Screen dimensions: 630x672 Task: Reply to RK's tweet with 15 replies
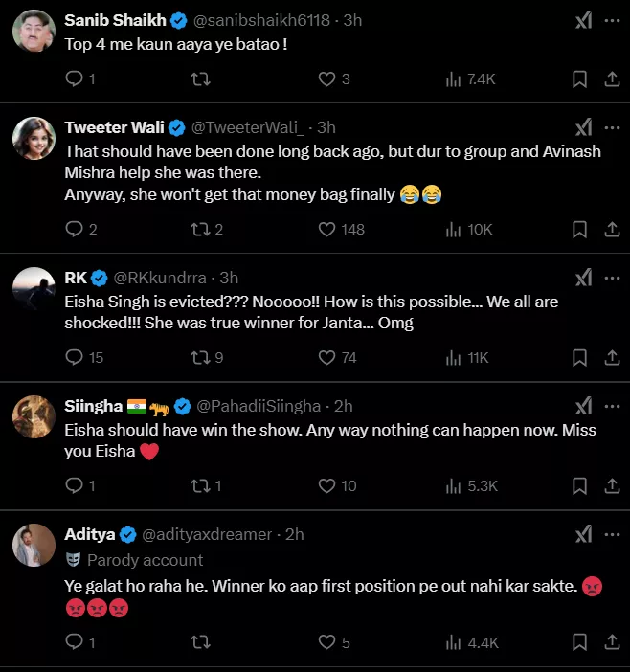point(75,357)
